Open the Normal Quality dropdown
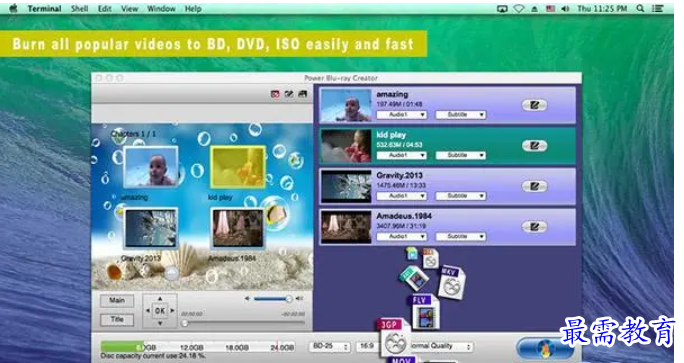This screenshot has height=363, width=684. [441, 346]
